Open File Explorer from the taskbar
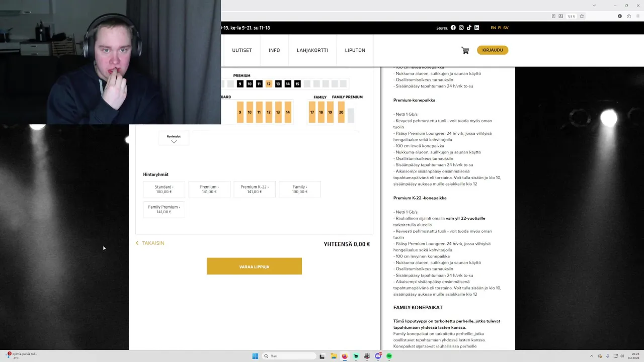This screenshot has height=362, width=644. (x=333, y=356)
